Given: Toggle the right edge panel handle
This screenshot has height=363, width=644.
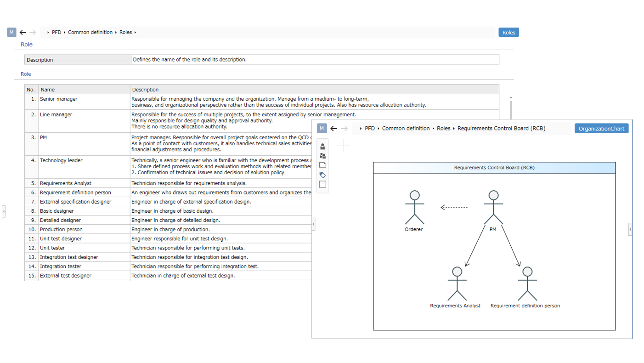Looking at the screenshot, I should coord(630,229).
